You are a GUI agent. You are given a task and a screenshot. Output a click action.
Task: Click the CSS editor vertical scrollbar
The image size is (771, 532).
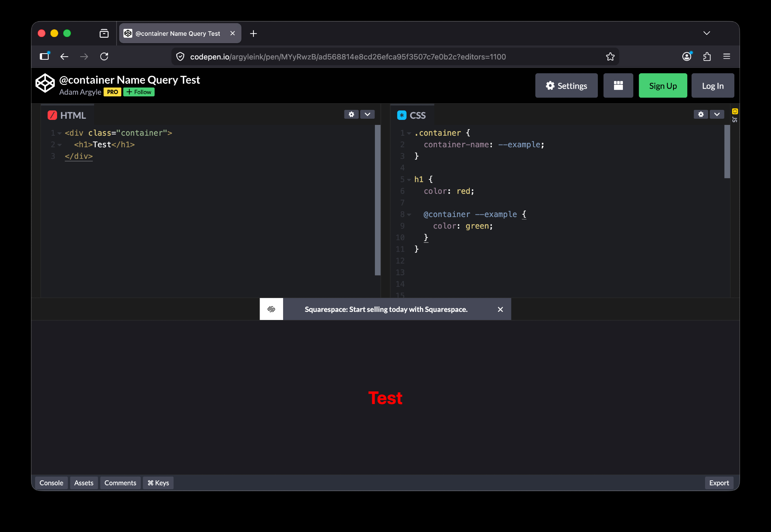[x=727, y=152]
